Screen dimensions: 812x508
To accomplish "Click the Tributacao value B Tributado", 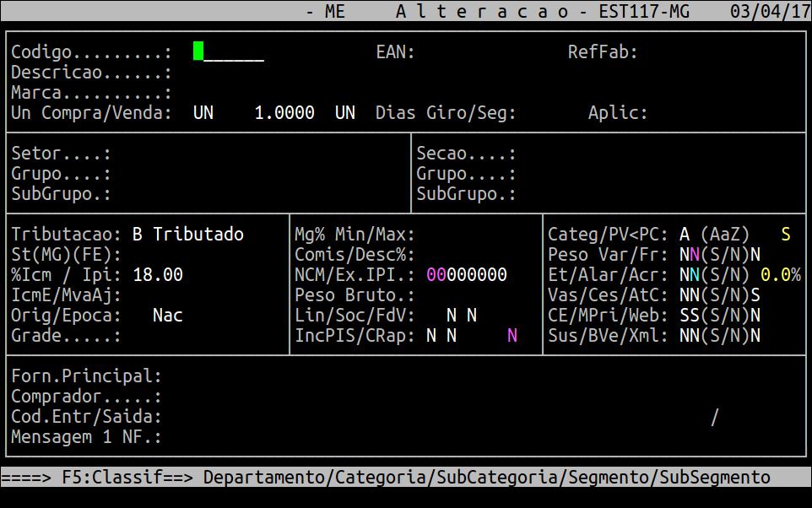I will point(187,235).
